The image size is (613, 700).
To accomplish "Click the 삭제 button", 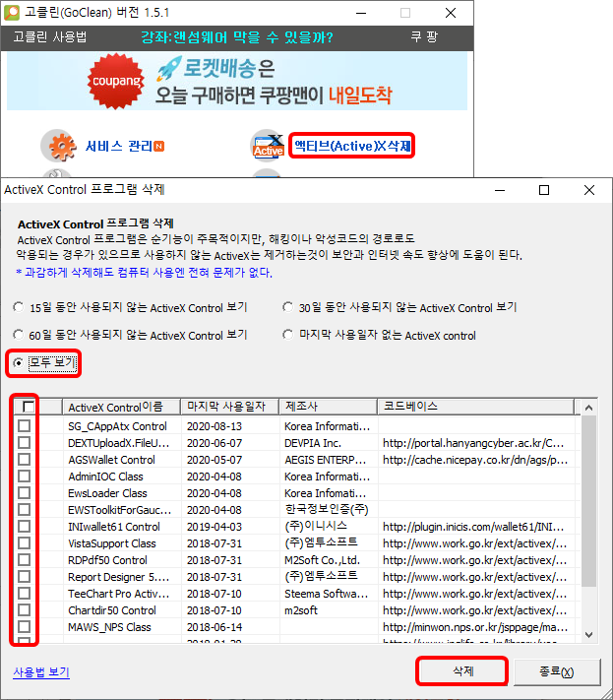I will [x=463, y=671].
